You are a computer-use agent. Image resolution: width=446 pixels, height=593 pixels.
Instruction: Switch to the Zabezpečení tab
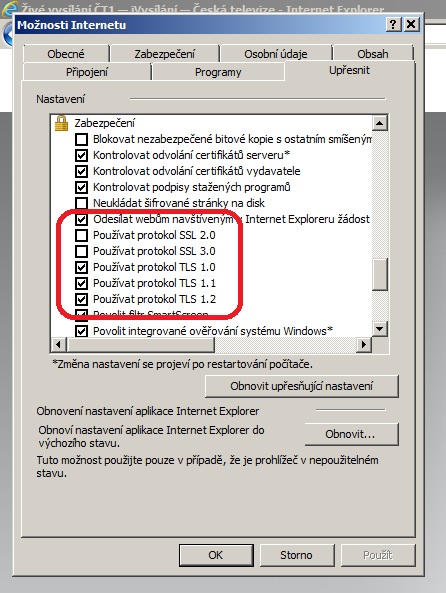click(165, 54)
